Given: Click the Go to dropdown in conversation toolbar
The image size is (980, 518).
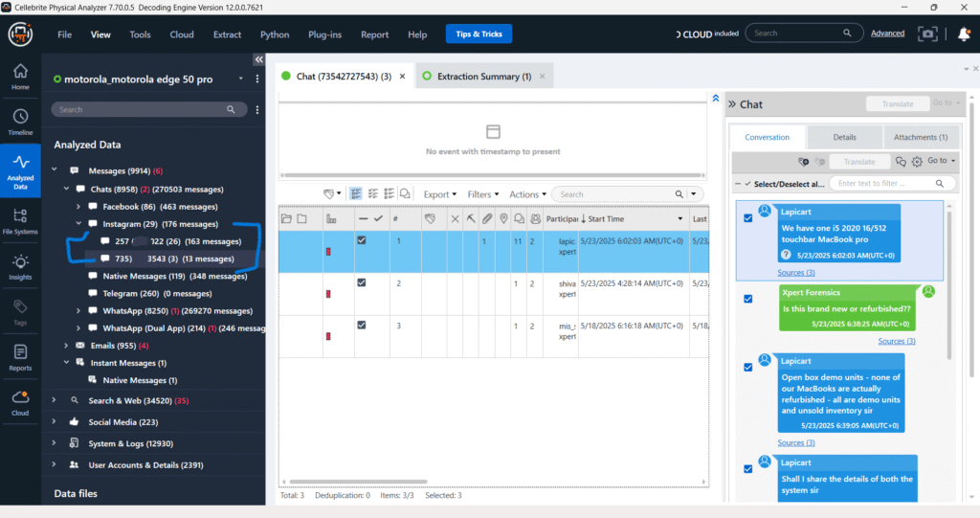Looking at the screenshot, I should [x=942, y=161].
